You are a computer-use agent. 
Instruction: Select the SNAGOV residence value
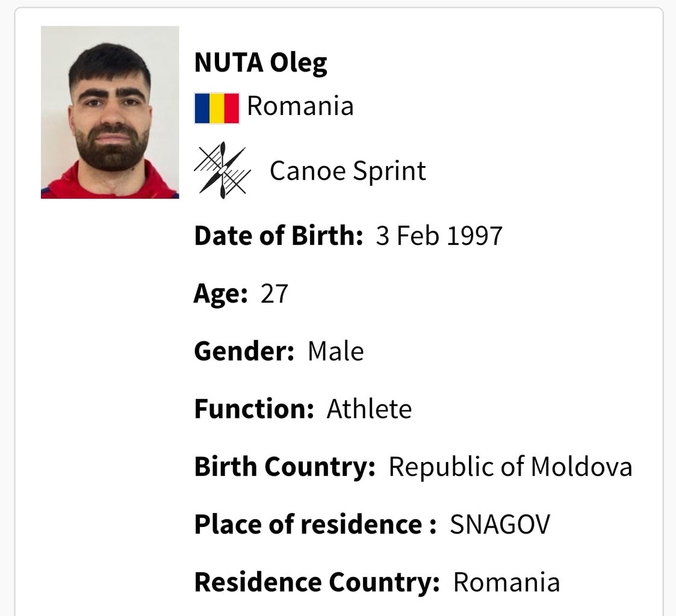click(500, 524)
